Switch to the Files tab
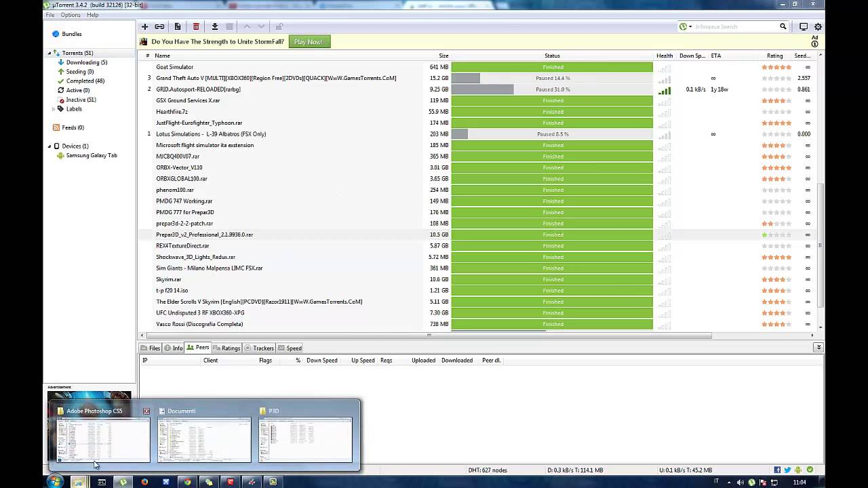The height and width of the screenshot is (488, 868). coord(151,348)
